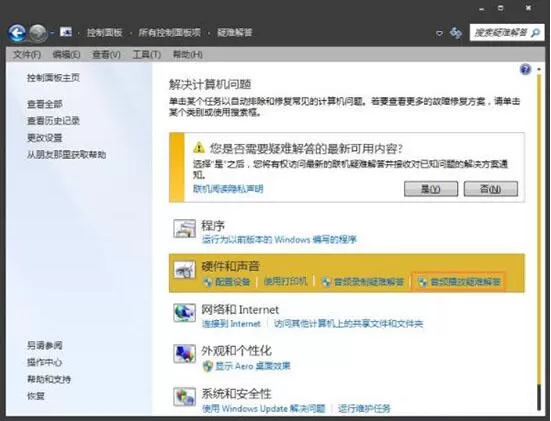Click the 使用打印机 link
Image resolution: width=551 pixels, height=421 pixels.
click(x=285, y=281)
